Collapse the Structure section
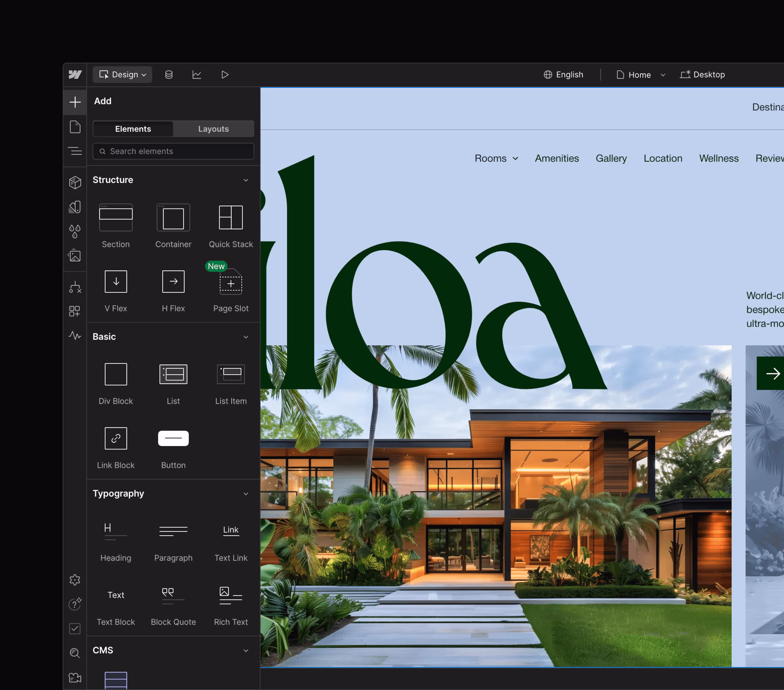 246,180
